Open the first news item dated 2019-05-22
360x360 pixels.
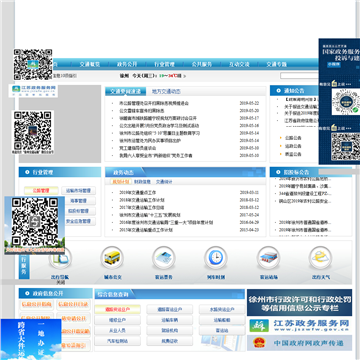tap(154, 103)
